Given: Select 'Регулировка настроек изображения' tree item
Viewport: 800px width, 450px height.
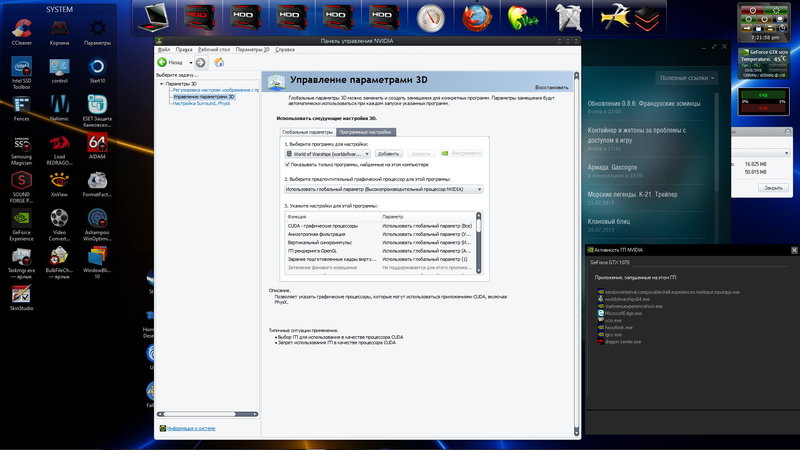Looking at the screenshot, I should coord(216,90).
